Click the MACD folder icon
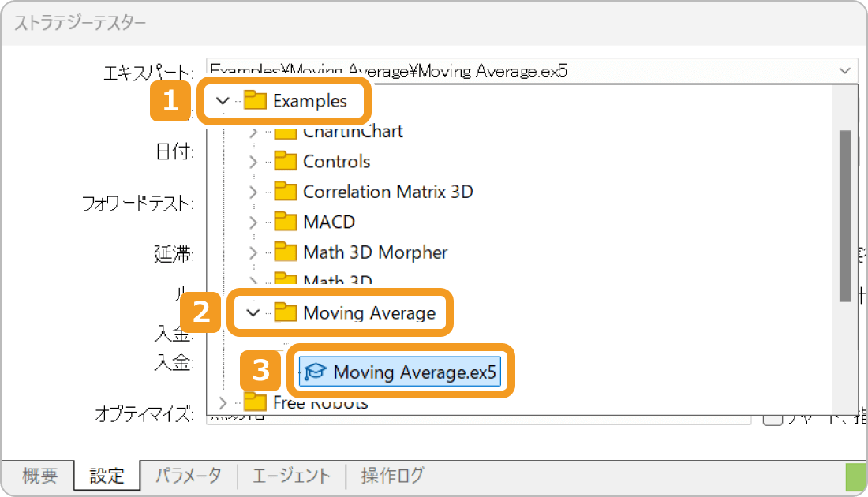 click(286, 222)
